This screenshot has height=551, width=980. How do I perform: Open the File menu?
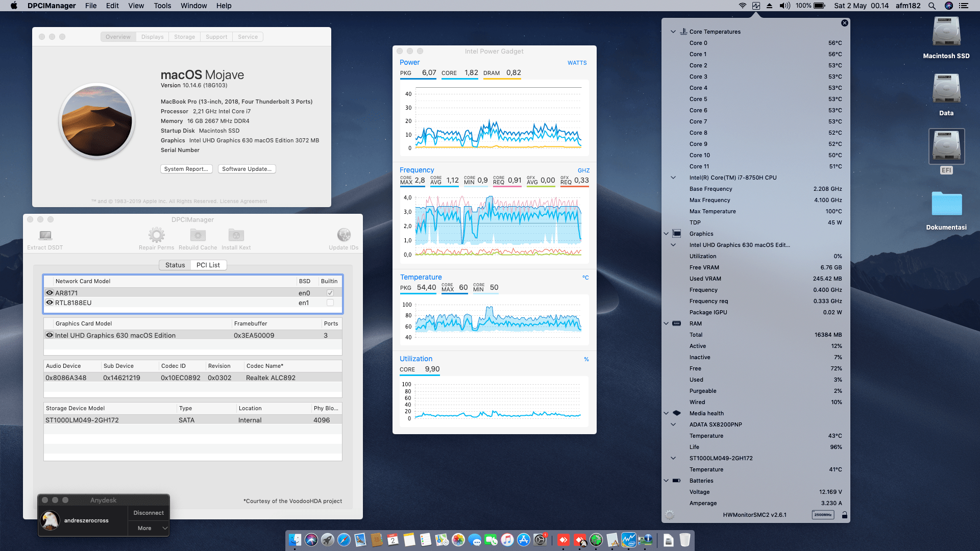91,6
